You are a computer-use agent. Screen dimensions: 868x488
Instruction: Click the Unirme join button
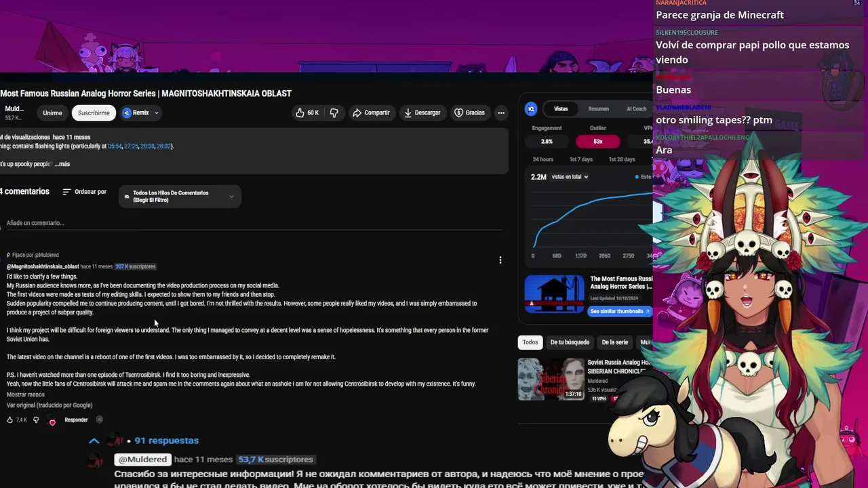[x=52, y=113]
